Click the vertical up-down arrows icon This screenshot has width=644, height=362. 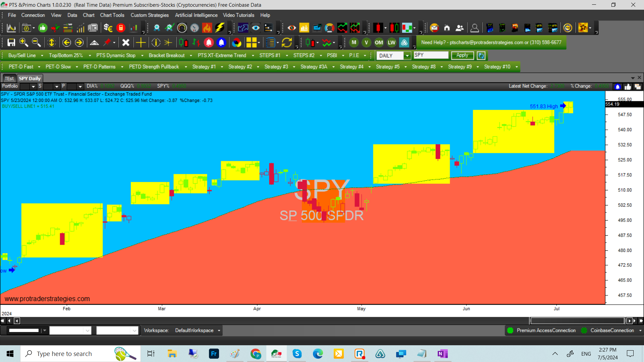pyautogui.click(x=52, y=43)
